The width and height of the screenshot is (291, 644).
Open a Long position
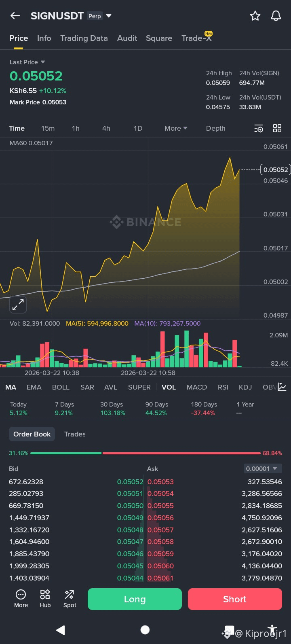click(135, 599)
